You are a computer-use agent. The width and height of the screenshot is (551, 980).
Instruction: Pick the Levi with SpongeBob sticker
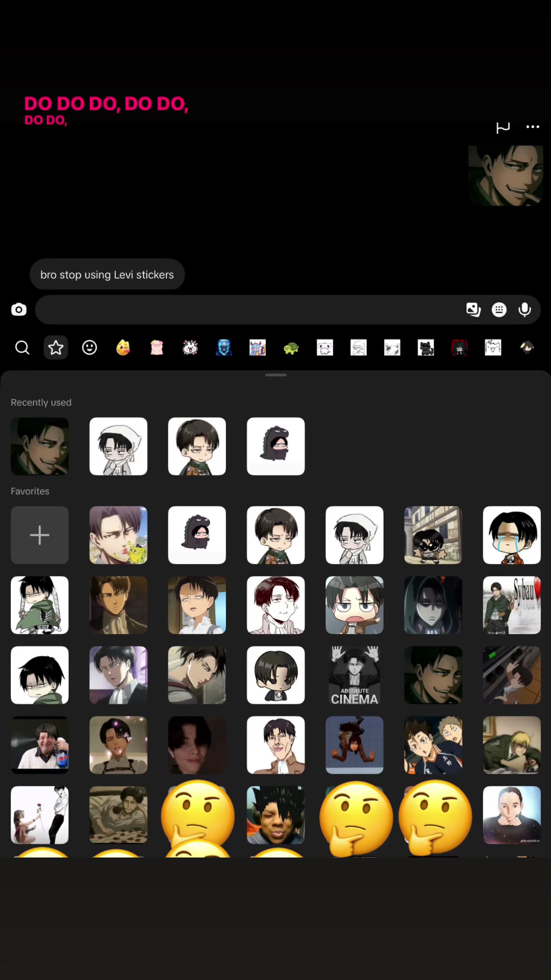point(118,535)
